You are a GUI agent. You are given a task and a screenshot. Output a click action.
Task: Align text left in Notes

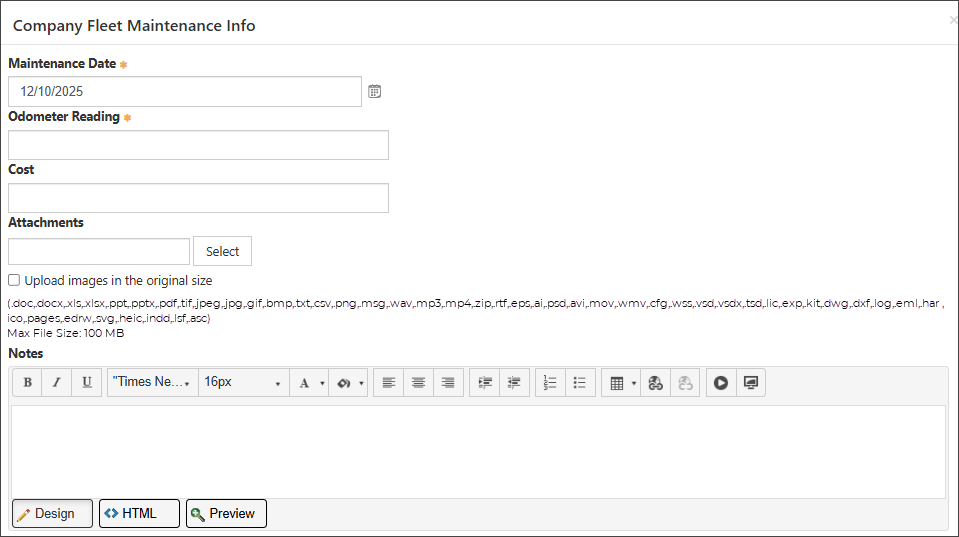pos(388,383)
